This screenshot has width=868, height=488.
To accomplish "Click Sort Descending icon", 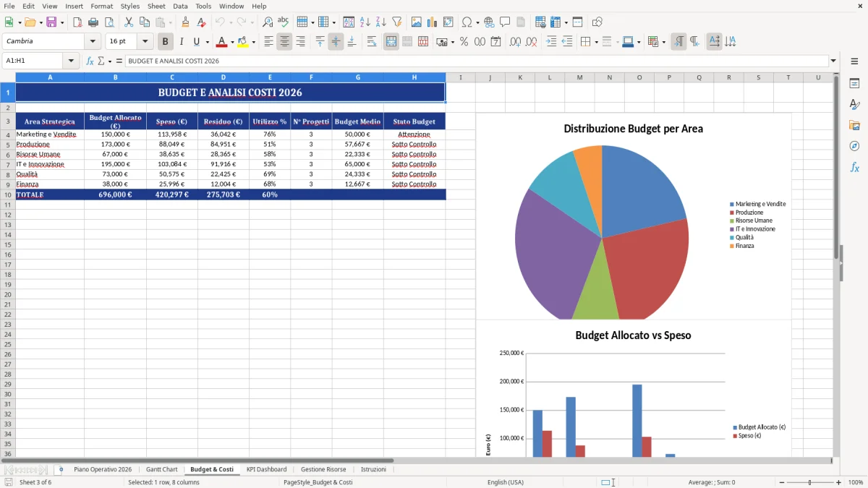I will (381, 22).
